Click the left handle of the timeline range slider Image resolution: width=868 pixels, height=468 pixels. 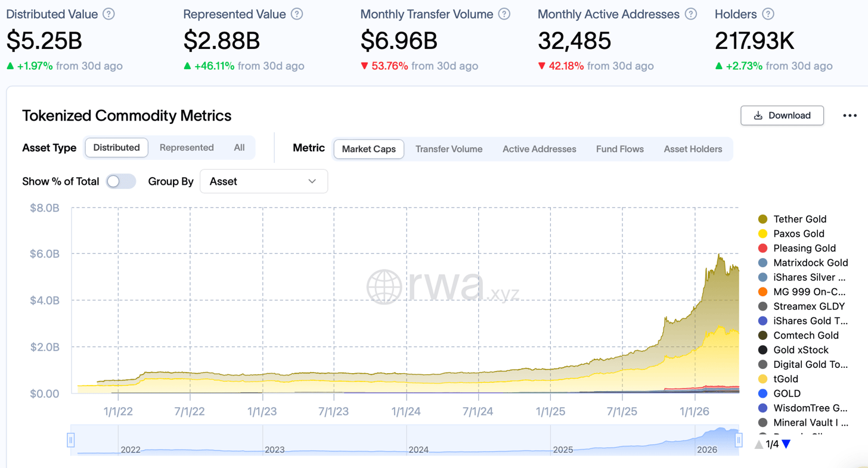coord(71,440)
